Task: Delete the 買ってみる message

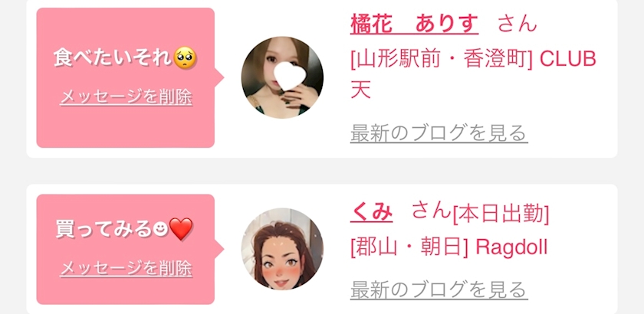Action: tap(126, 269)
